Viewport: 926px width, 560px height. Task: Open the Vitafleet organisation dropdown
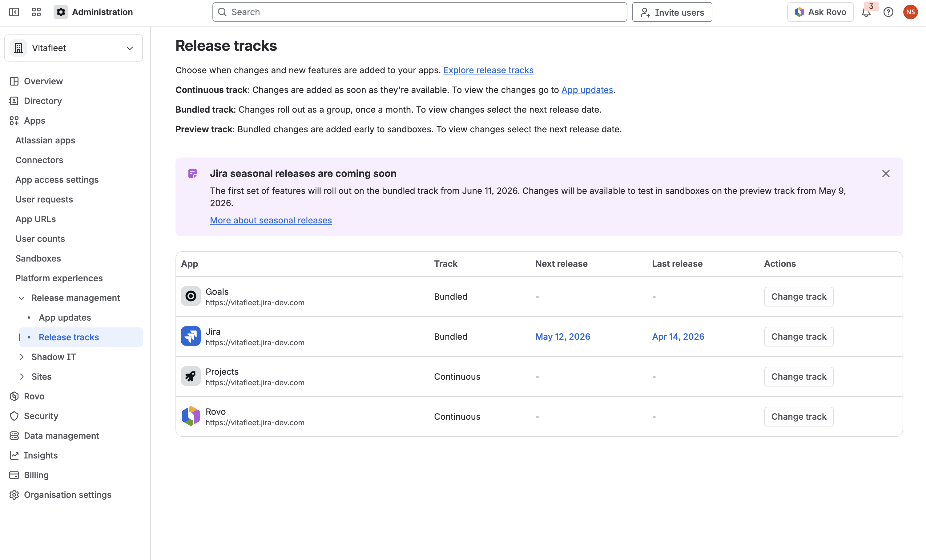coord(74,48)
